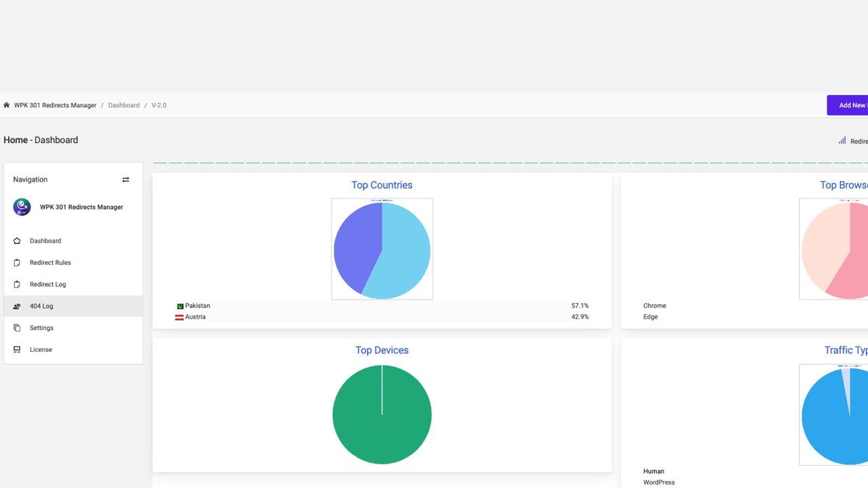The height and width of the screenshot is (488, 868).
Task: Click the Pakistan flag icon
Action: tap(180, 306)
